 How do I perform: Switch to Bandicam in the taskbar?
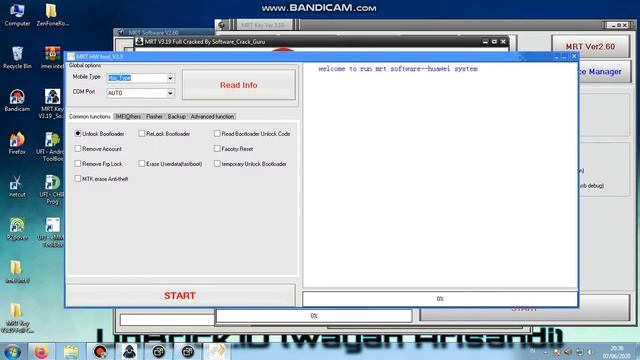tap(100, 352)
